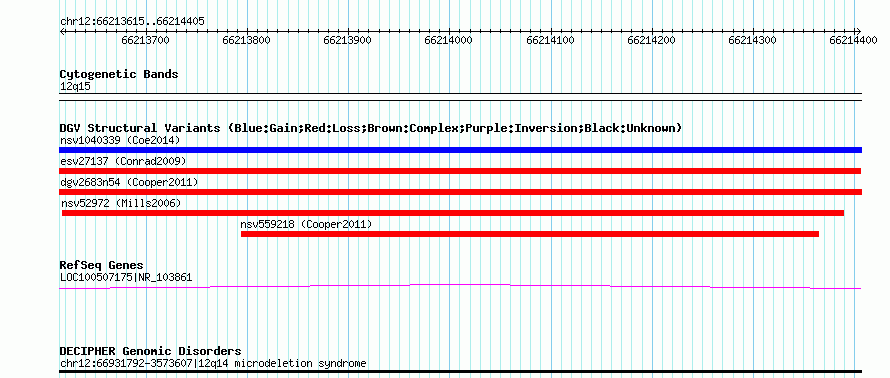Click ruler position 66213900
This screenshot has width=890, height=378.
(x=347, y=40)
